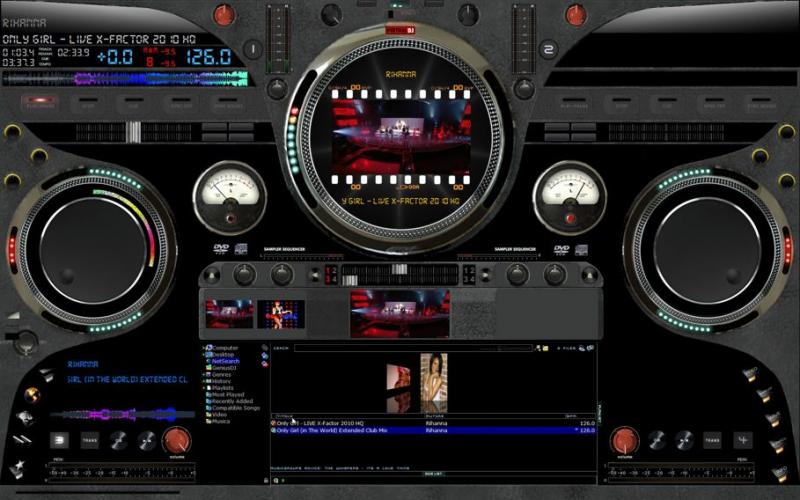800x500 pixels.
Task: Expand the Desktop tree node
Action: pyautogui.click(x=204, y=355)
